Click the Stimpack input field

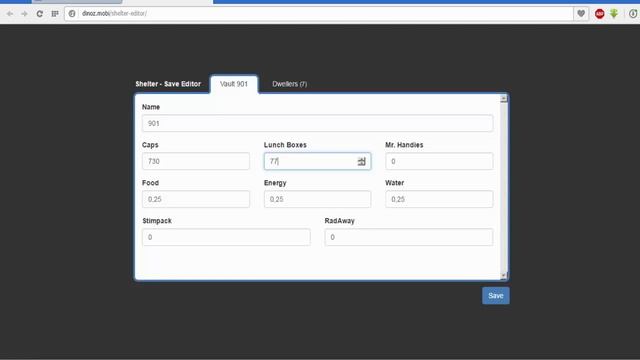point(226,237)
